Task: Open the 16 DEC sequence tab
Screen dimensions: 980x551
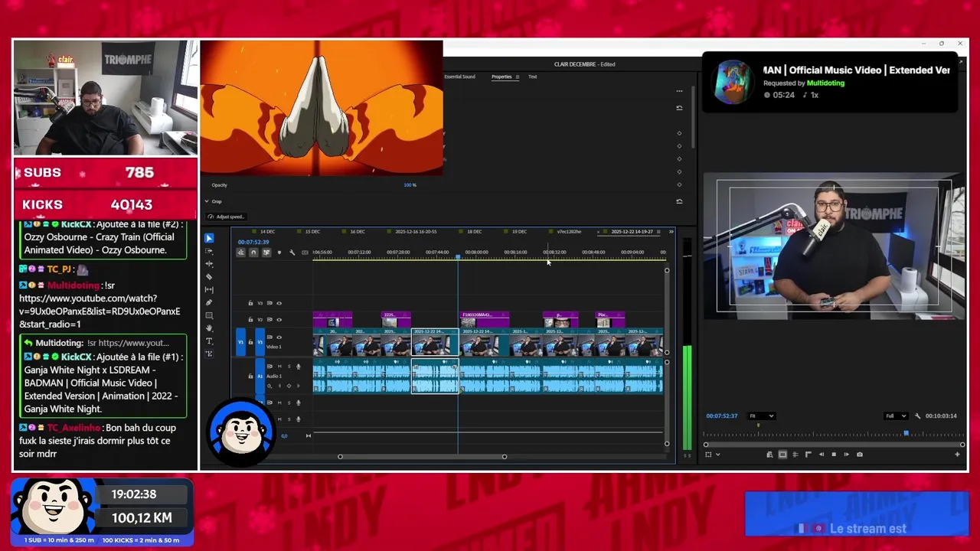Action: (x=358, y=231)
